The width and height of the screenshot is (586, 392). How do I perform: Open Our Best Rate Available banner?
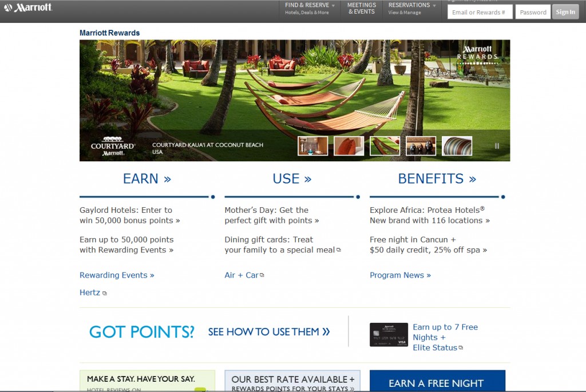(x=292, y=381)
